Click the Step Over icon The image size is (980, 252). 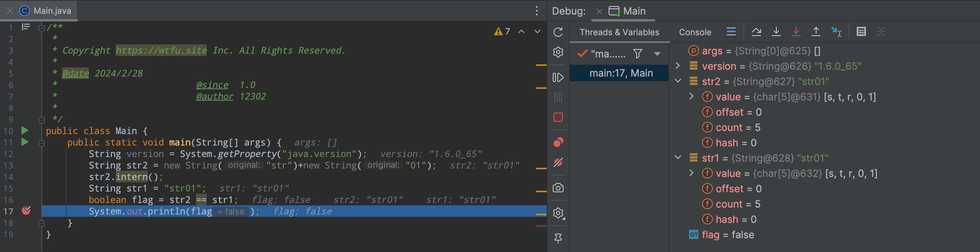coord(756,32)
